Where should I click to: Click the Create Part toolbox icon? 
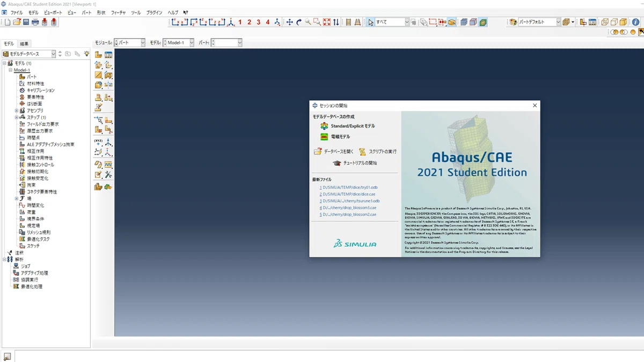coord(99,55)
